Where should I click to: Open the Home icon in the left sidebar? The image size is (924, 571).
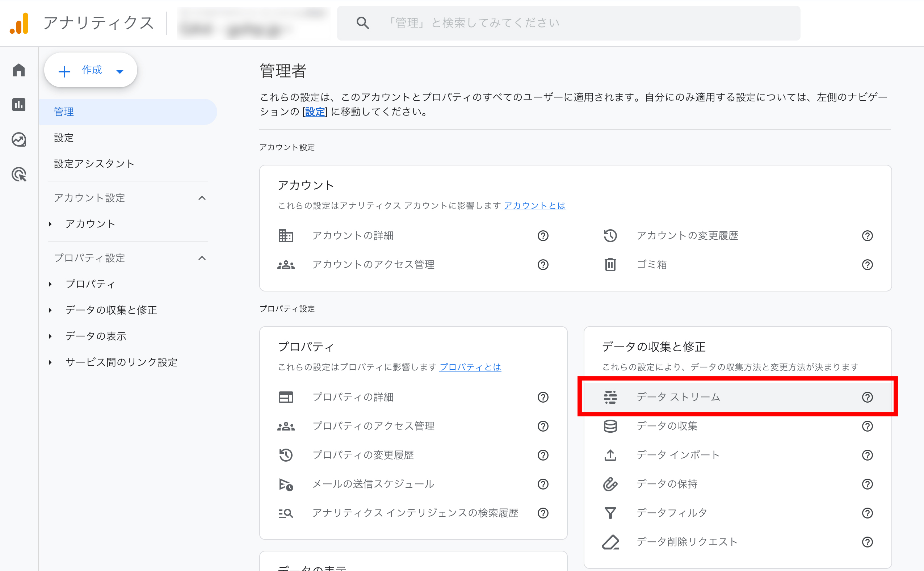(18, 70)
